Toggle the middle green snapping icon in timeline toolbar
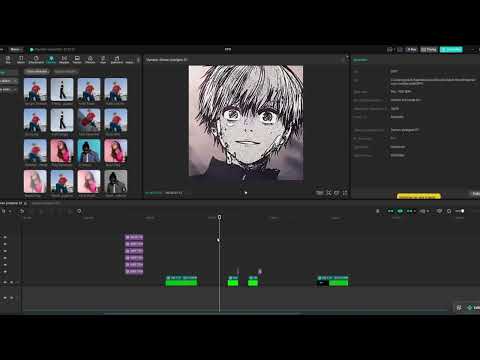Screen dimensions: 480x360 pos(400,211)
